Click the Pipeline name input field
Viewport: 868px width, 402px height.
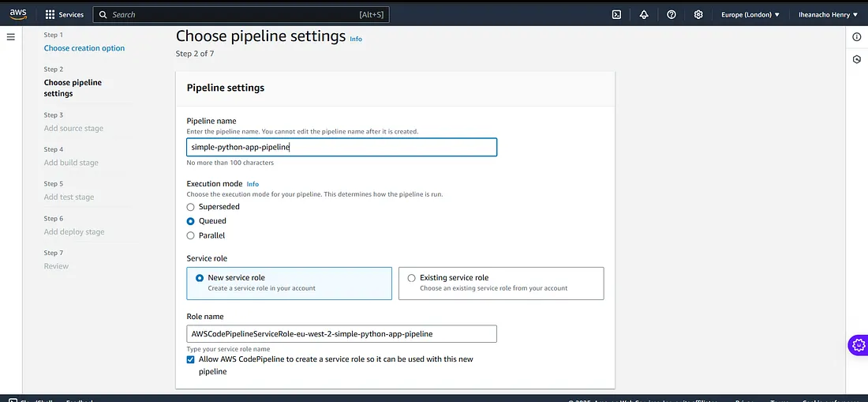[342, 147]
